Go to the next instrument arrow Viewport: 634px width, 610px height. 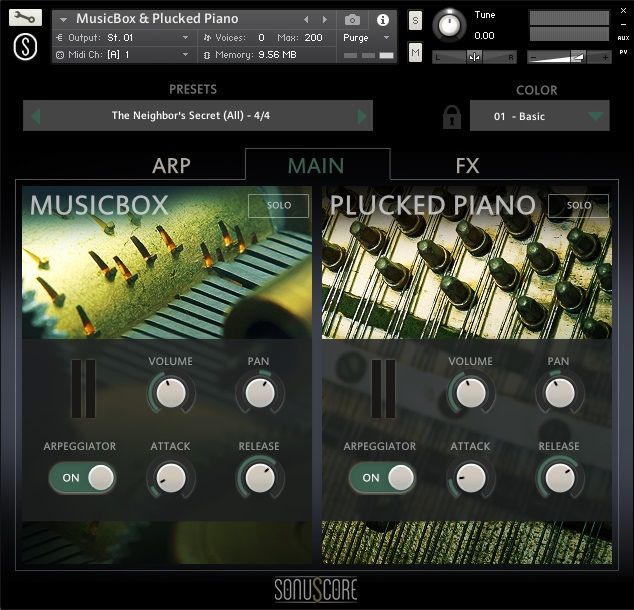[325, 19]
